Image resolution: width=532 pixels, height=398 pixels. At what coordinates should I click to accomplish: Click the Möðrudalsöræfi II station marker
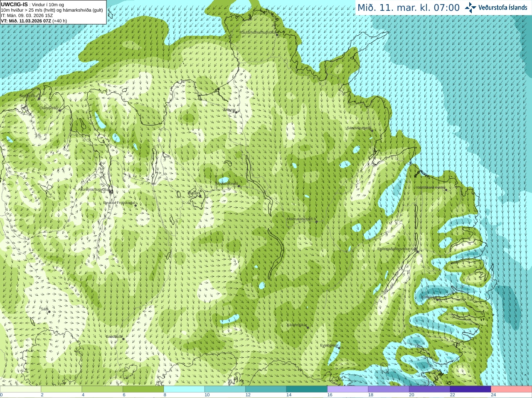316,221
